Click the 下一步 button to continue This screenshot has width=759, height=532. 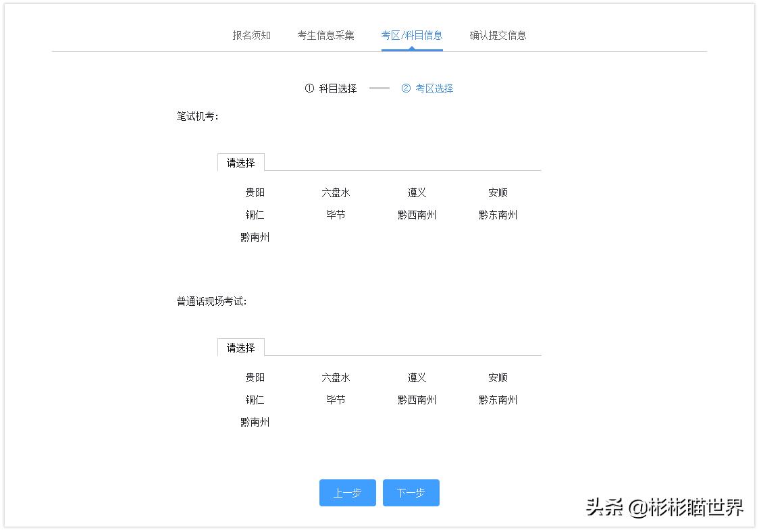tap(411, 493)
